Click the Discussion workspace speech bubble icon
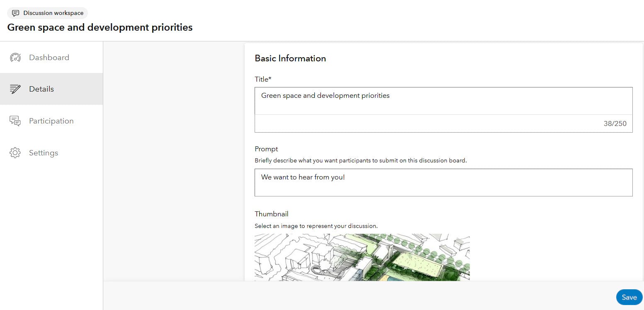Viewport: 644px width, 310px height. click(x=16, y=13)
